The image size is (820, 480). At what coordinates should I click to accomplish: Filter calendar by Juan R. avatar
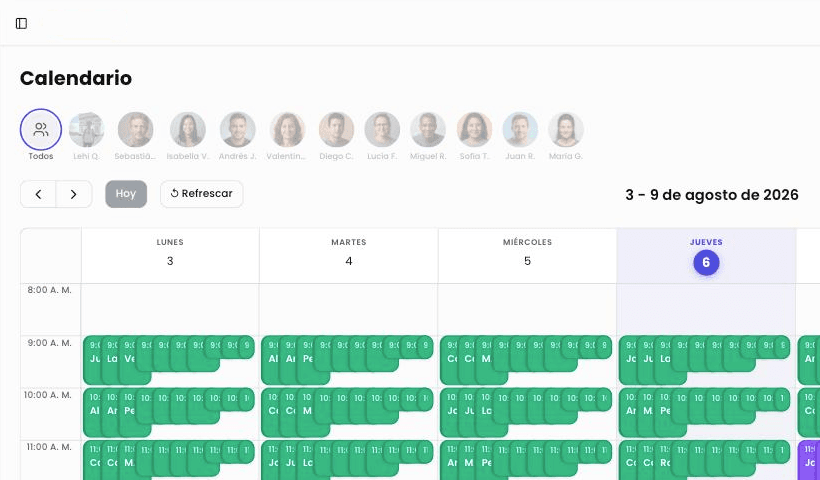(520, 129)
